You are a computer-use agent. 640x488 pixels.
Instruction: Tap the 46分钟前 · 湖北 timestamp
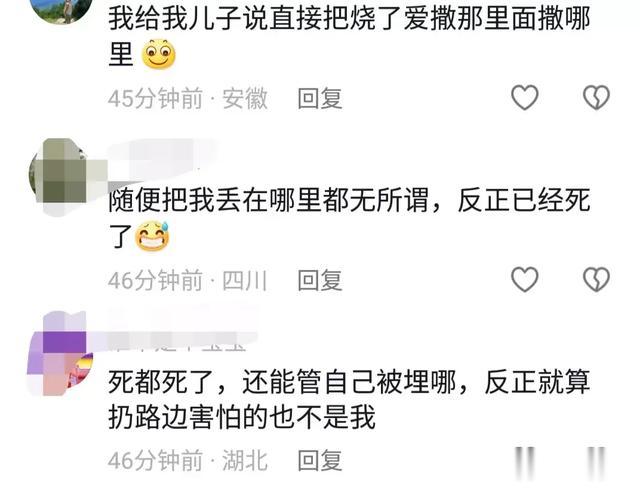click(188, 461)
